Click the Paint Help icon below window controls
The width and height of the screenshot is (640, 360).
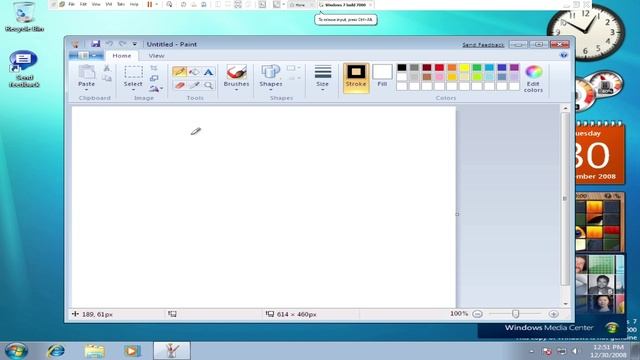564,55
